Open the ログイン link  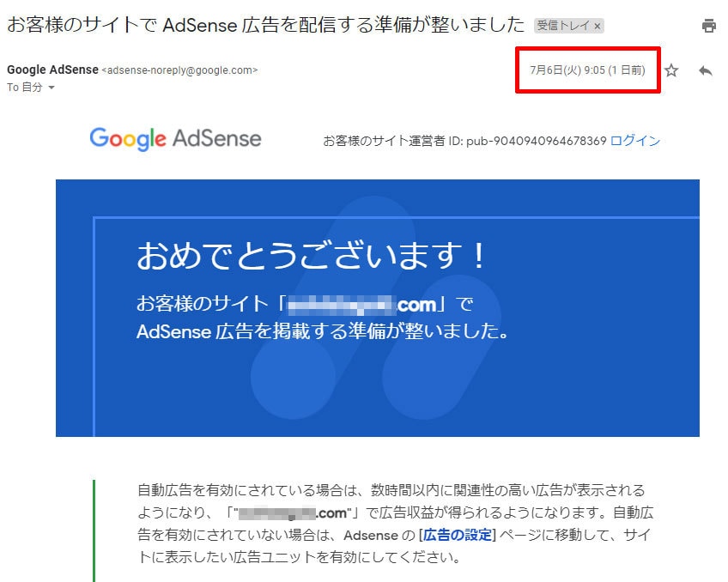[x=634, y=141]
